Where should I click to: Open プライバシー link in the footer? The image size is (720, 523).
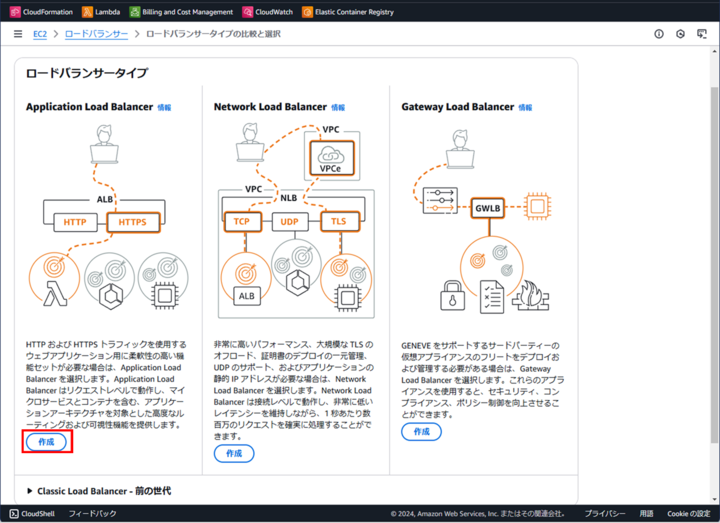pyautogui.click(x=605, y=513)
